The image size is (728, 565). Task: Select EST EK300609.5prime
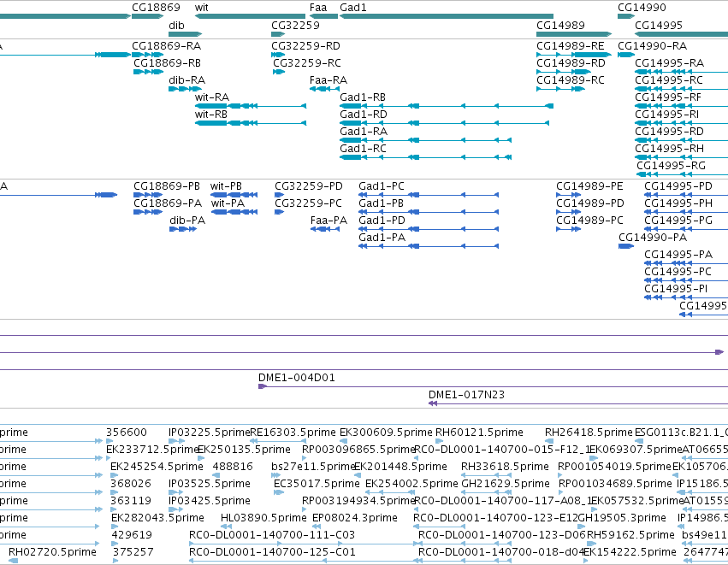tap(343, 441)
